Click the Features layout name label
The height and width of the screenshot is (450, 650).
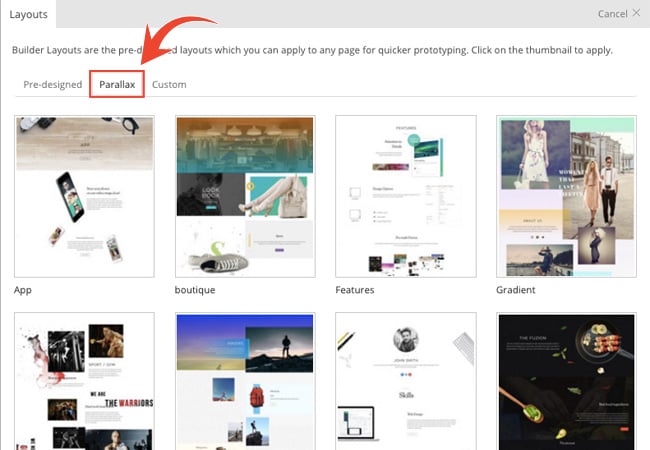[x=355, y=290]
